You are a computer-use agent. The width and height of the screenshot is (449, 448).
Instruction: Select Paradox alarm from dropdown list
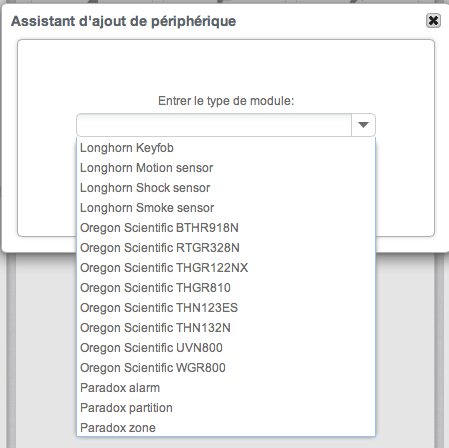226,388
